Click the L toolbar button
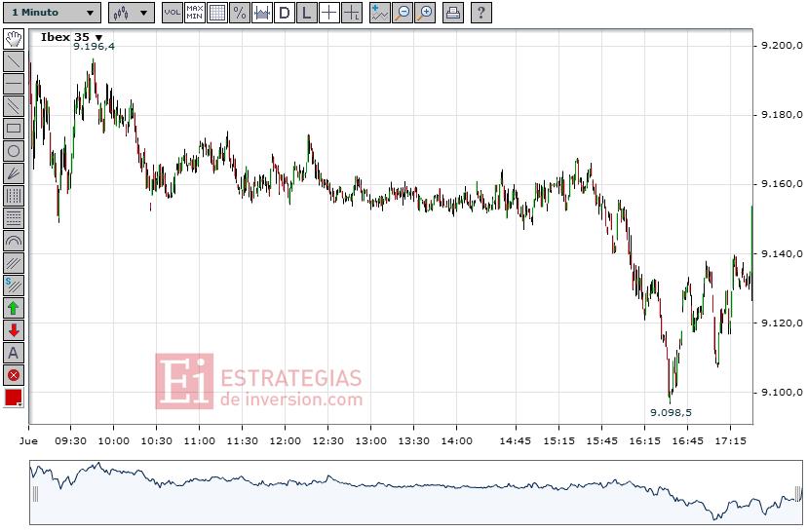This screenshot has height=532, width=807. pyautogui.click(x=306, y=13)
